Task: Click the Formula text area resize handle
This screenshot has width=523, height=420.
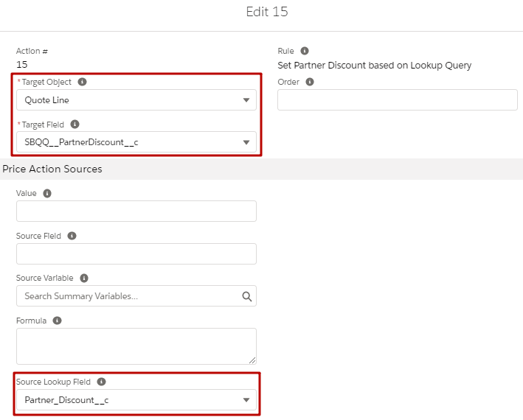Action: (x=252, y=360)
